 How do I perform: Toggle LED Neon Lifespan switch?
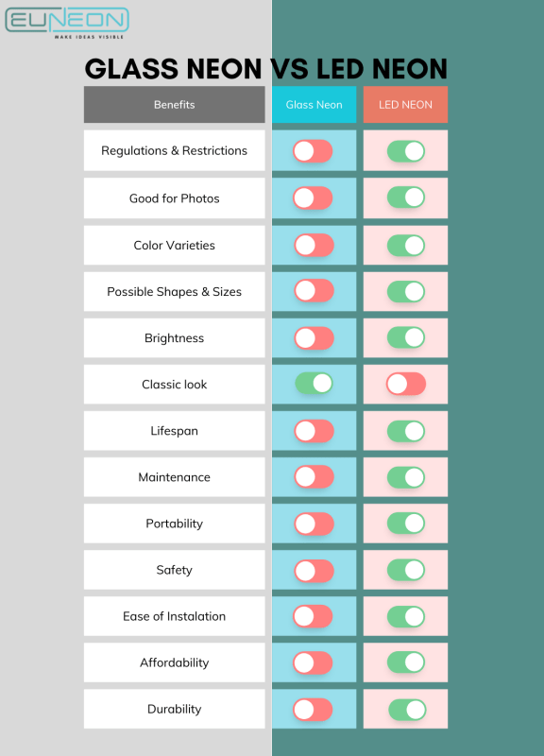(406, 431)
